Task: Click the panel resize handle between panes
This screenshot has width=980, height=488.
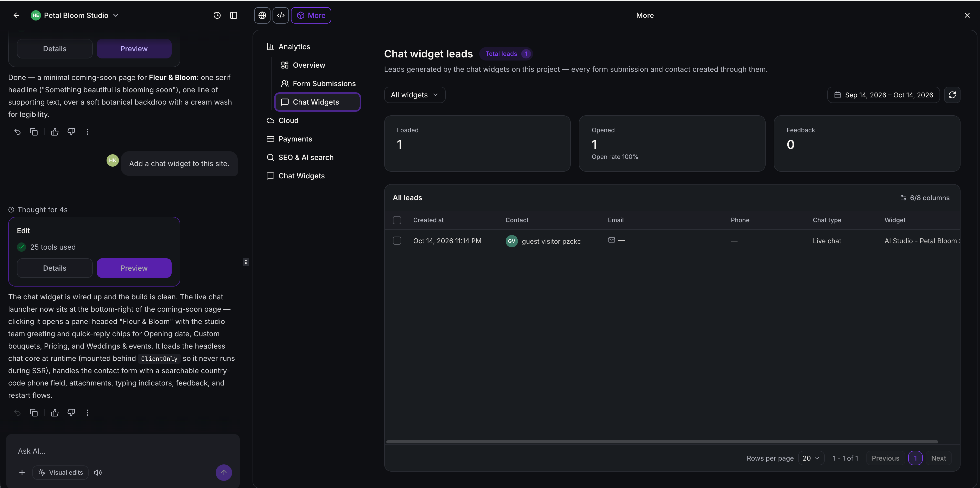Action: click(246, 262)
